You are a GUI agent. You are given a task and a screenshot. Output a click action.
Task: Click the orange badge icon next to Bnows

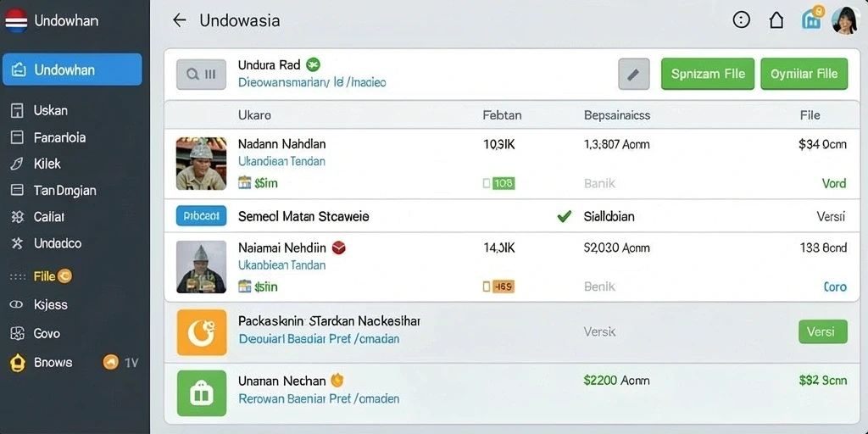tap(111, 363)
